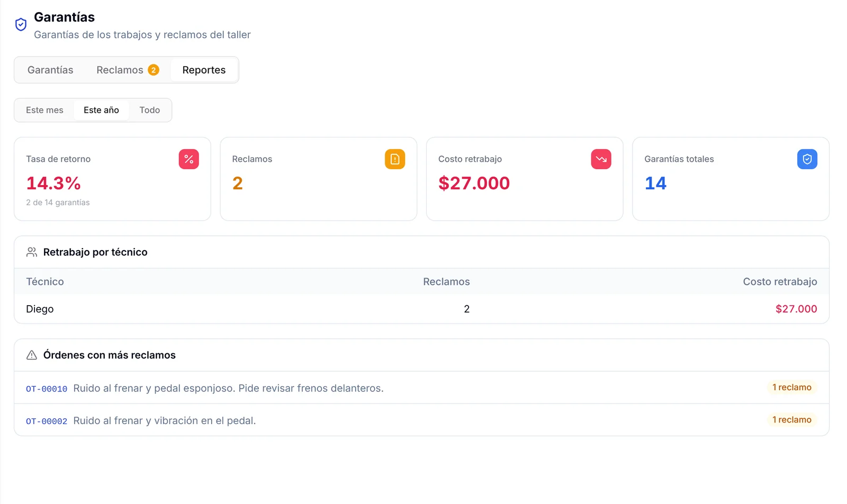Image resolution: width=847 pixels, height=504 pixels.
Task: Click the Tasa de retorno card label
Action: point(58,159)
